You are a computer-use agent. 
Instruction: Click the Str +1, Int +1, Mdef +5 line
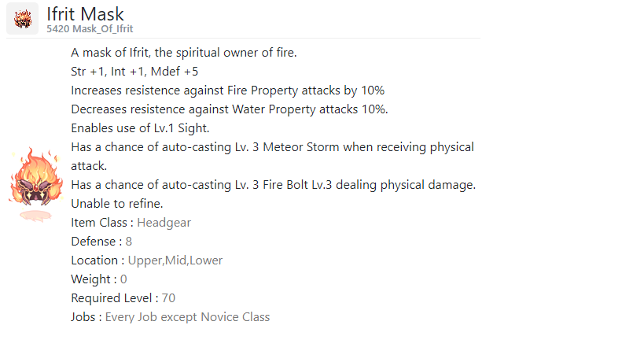pyautogui.click(x=134, y=72)
